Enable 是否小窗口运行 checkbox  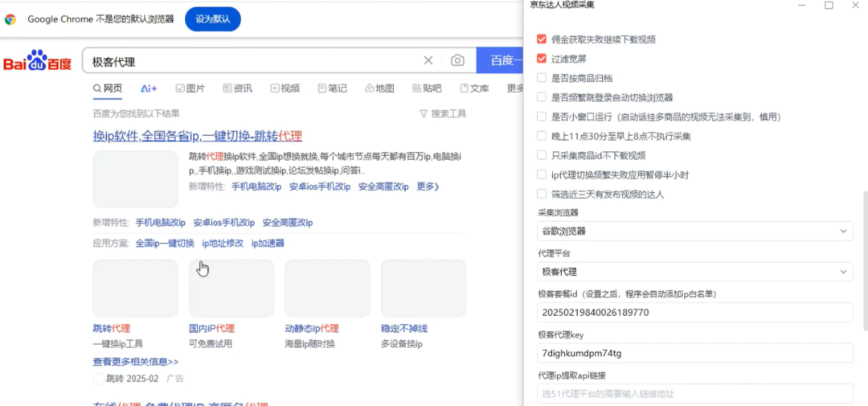tap(542, 117)
